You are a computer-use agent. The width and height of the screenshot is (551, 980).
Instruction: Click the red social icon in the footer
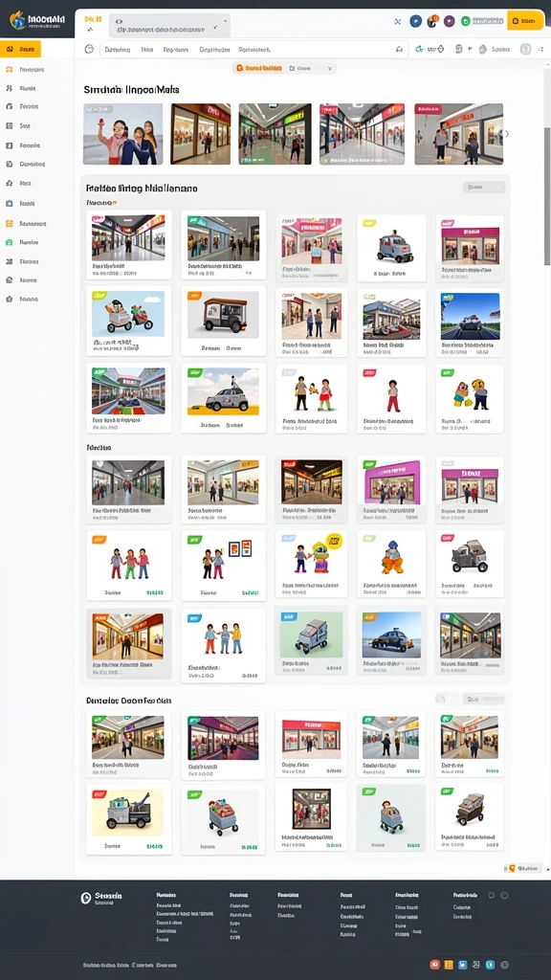[x=435, y=965]
